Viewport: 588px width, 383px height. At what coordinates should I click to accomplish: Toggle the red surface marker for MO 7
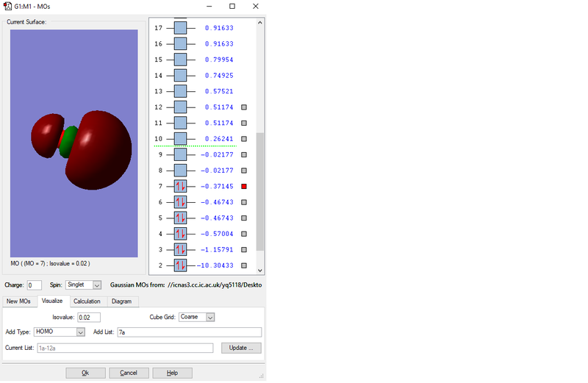244,187
